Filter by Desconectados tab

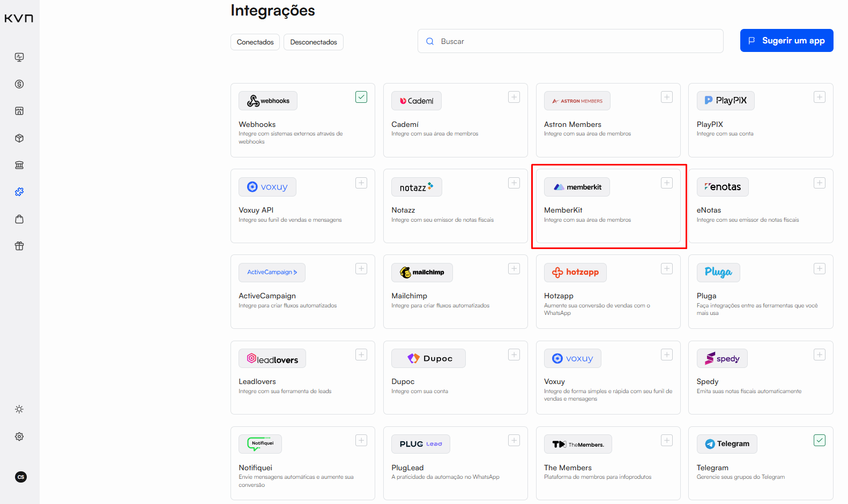(314, 42)
